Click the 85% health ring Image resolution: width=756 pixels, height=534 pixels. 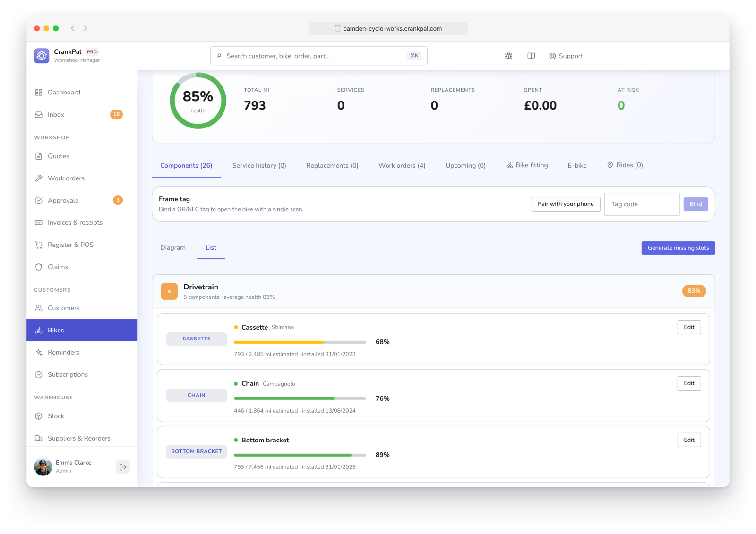(x=198, y=101)
